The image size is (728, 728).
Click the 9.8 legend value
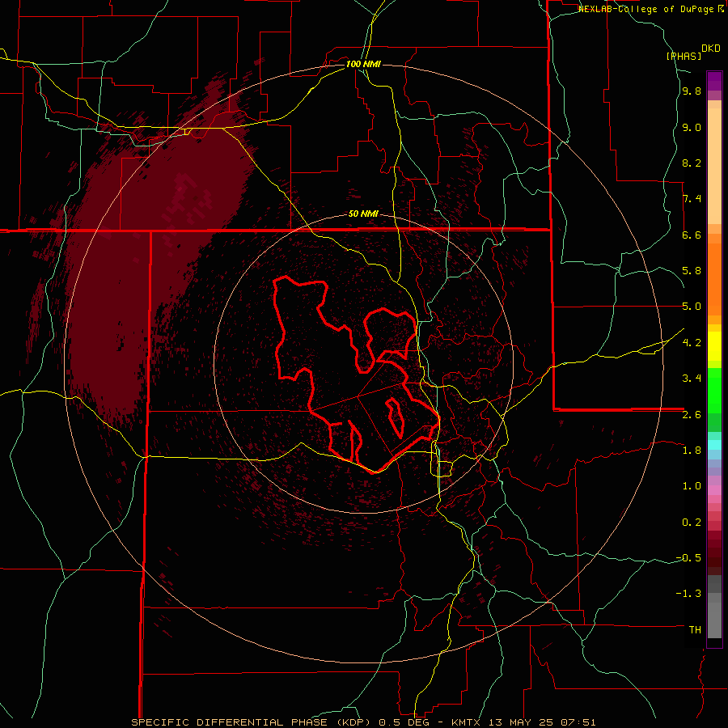pyautogui.click(x=692, y=91)
